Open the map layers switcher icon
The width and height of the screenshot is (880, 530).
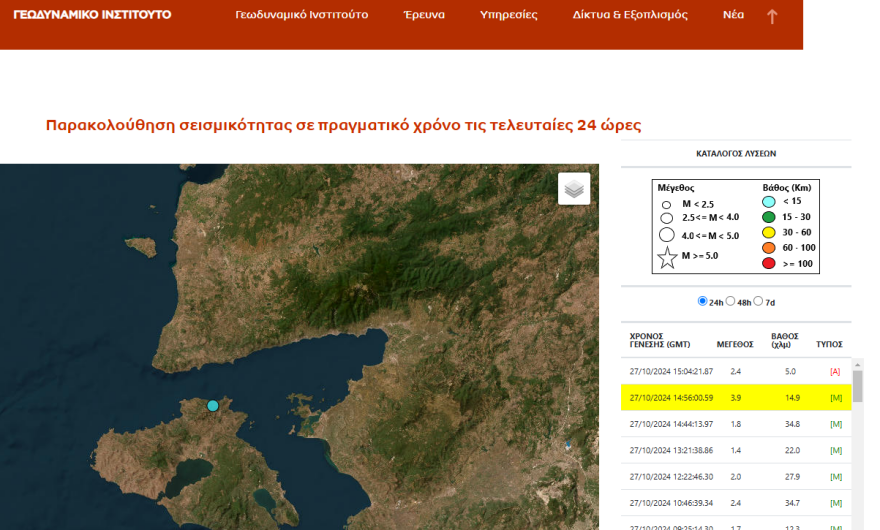tap(574, 189)
